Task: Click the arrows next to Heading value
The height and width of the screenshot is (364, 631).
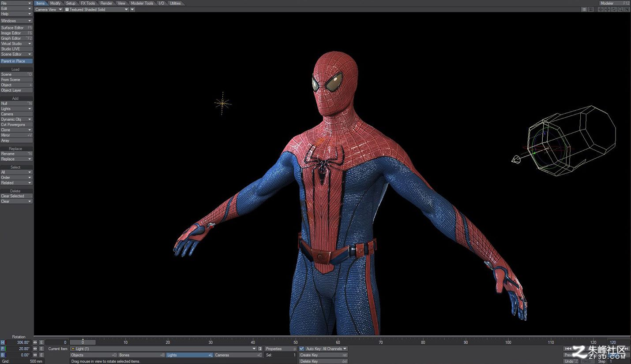Action: point(35,342)
